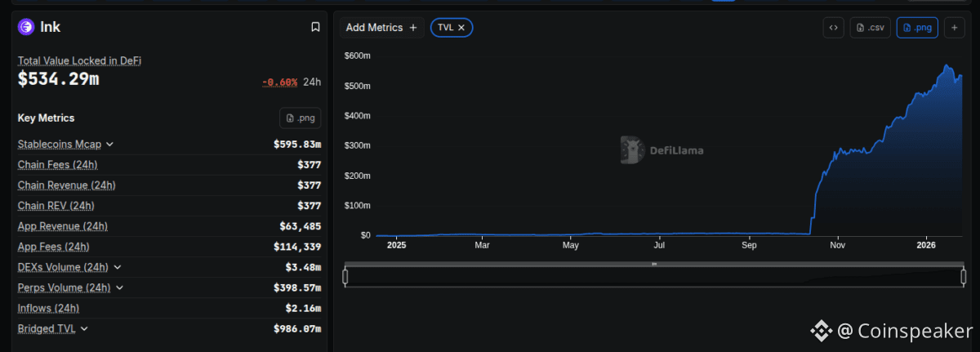Download Key Metrics as .png
This screenshot has height=352, width=980.
point(301,118)
